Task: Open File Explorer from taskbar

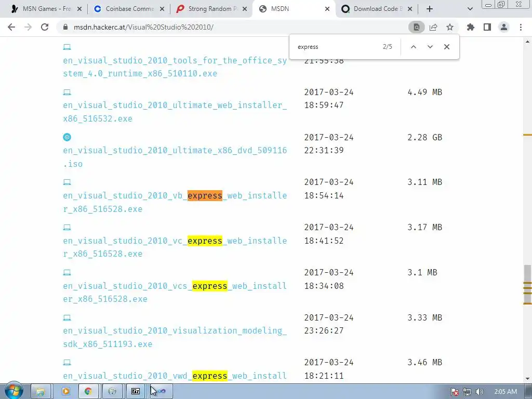Action: tap(41, 392)
